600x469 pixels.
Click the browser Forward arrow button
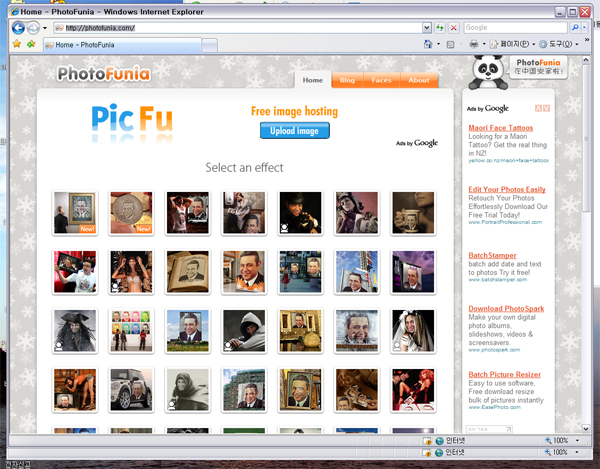pyautogui.click(x=33, y=28)
